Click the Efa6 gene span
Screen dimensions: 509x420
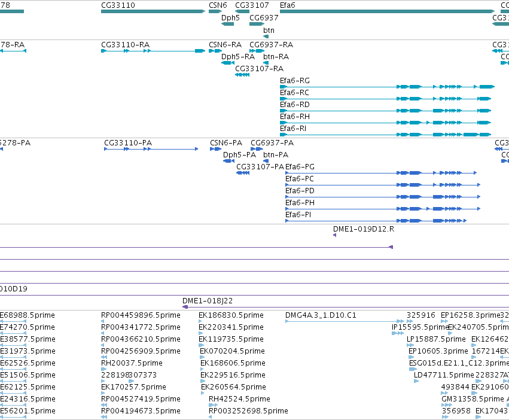point(387,11)
